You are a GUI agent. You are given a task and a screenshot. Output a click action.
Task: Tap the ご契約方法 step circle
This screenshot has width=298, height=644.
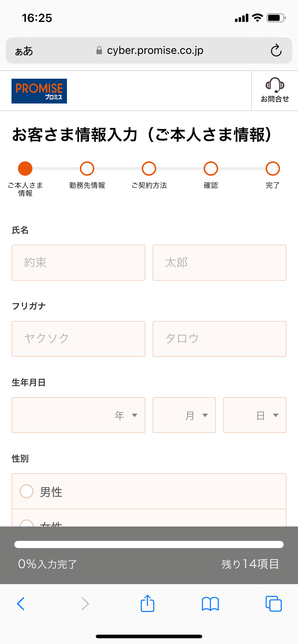tap(149, 168)
